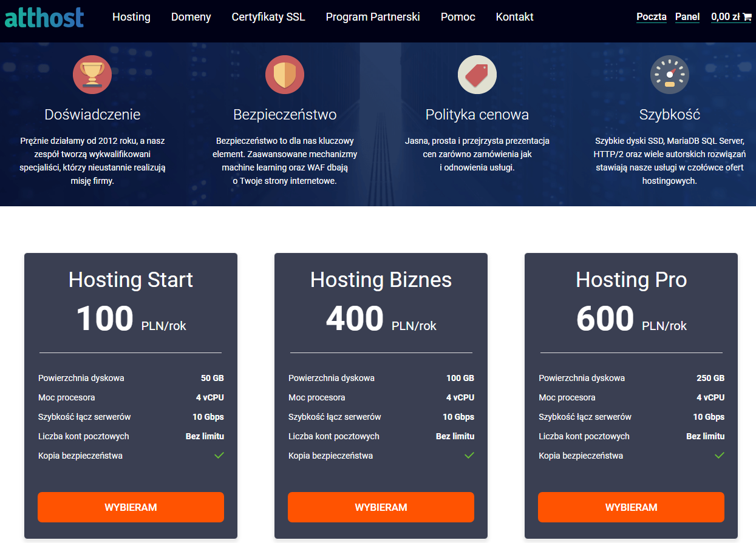
Task: Click the shopping cart icon
Action: [x=747, y=17]
